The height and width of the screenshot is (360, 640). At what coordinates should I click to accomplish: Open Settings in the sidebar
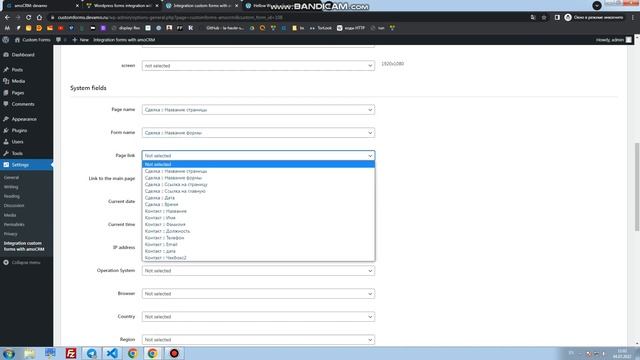click(x=27, y=165)
